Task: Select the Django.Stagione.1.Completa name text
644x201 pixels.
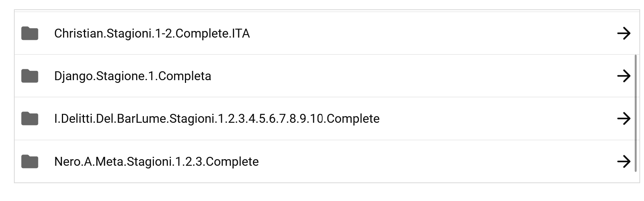Action: point(132,76)
